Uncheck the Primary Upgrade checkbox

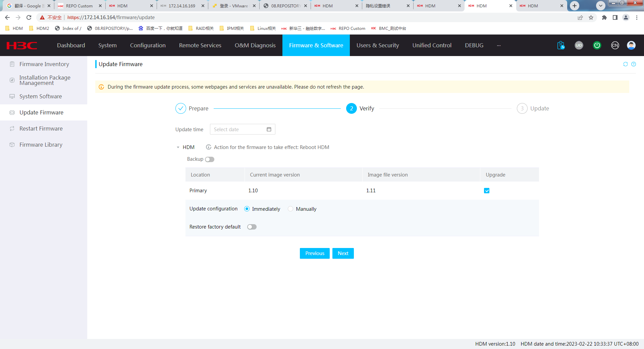click(x=487, y=191)
